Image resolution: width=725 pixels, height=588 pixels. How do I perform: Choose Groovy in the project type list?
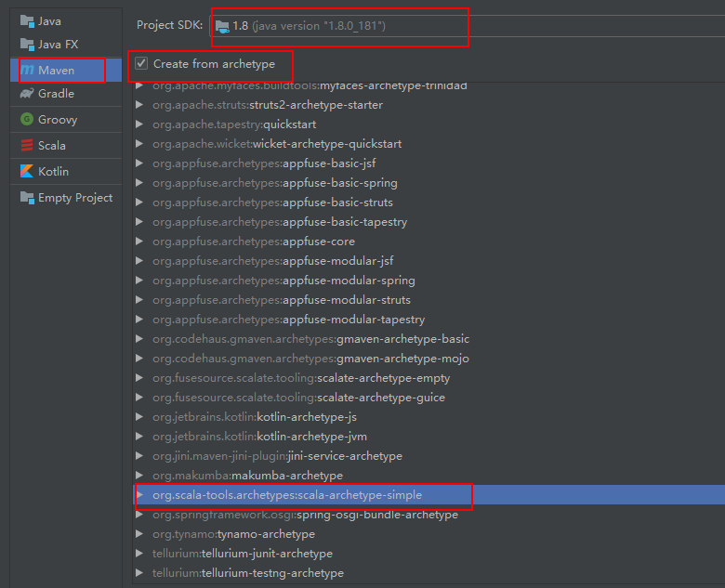66,119
